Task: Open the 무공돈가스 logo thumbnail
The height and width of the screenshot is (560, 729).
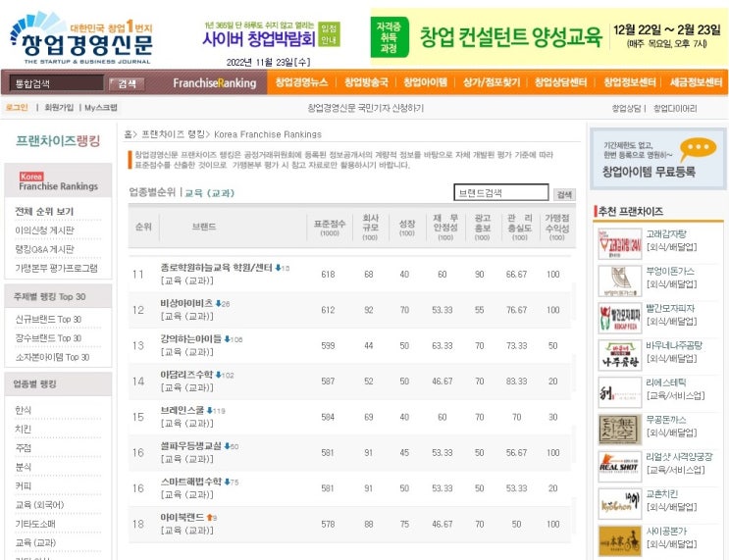Action: [x=620, y=430]
